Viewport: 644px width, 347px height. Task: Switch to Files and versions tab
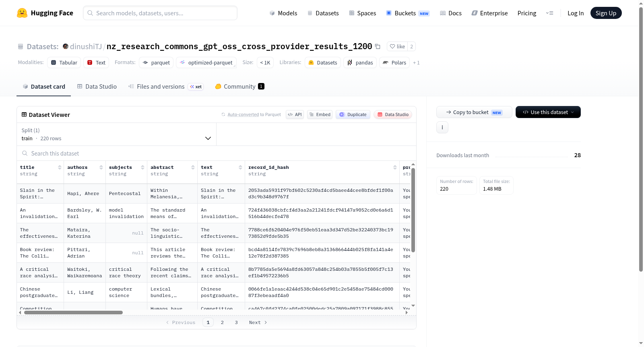165,87
